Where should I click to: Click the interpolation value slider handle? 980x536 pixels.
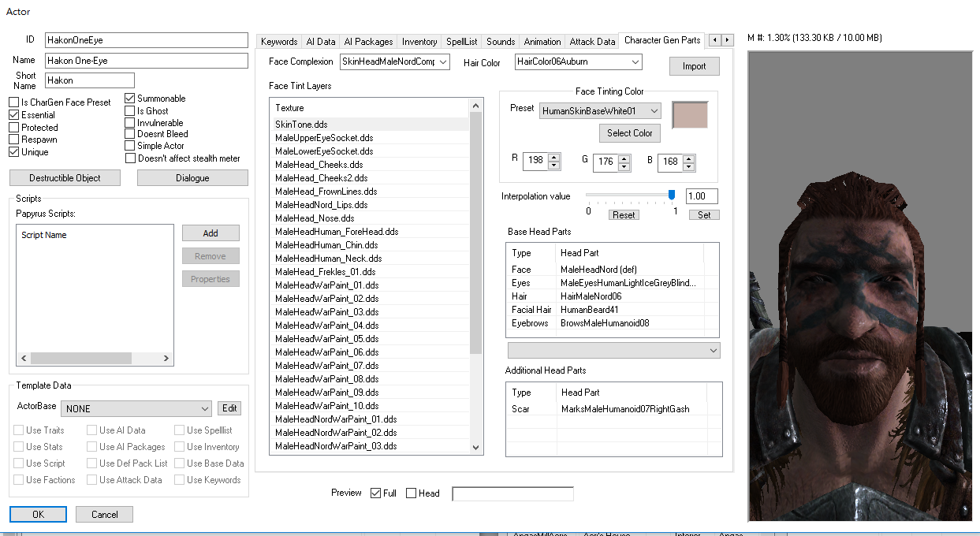(672, 195)
